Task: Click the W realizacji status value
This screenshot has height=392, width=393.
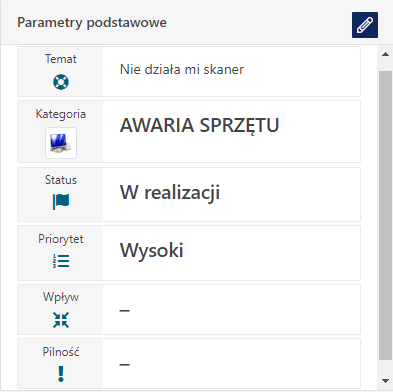Action: point(170,192)
